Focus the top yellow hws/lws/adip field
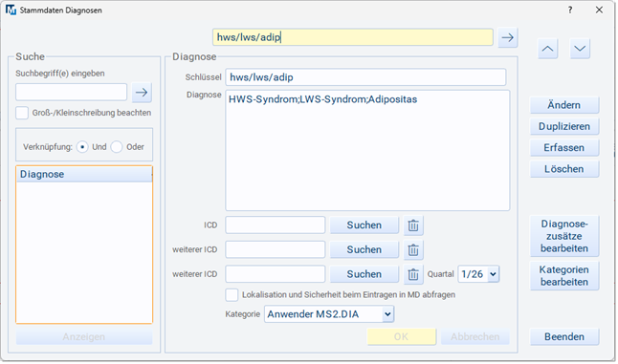Image resolution: width=618 pixels, height=364 pixels. coord(353,37)
